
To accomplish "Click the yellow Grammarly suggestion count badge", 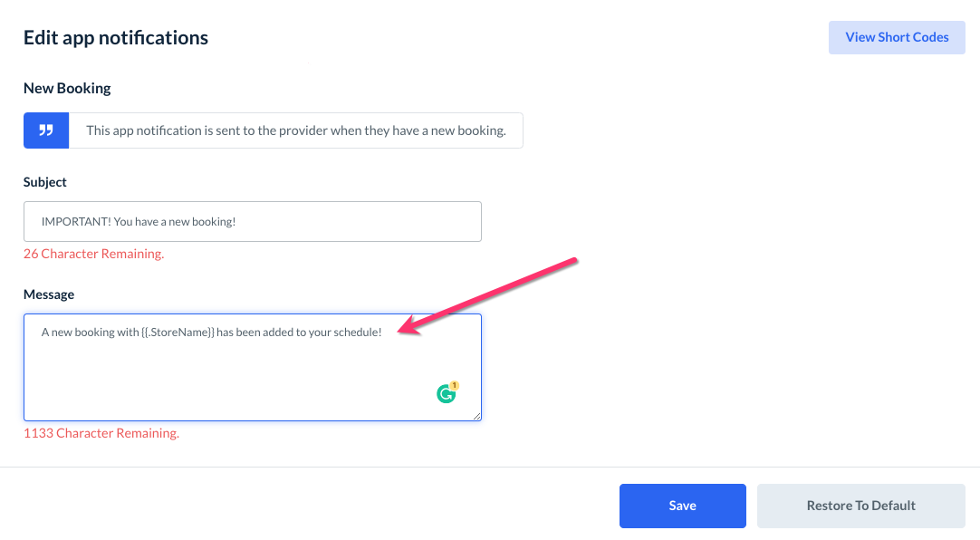I will tap(454, 386).
